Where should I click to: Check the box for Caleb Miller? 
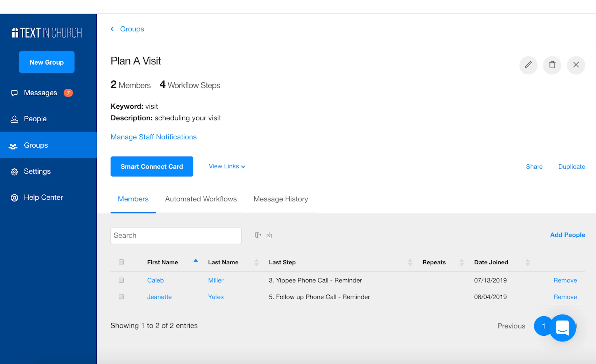tap(121, 280)
